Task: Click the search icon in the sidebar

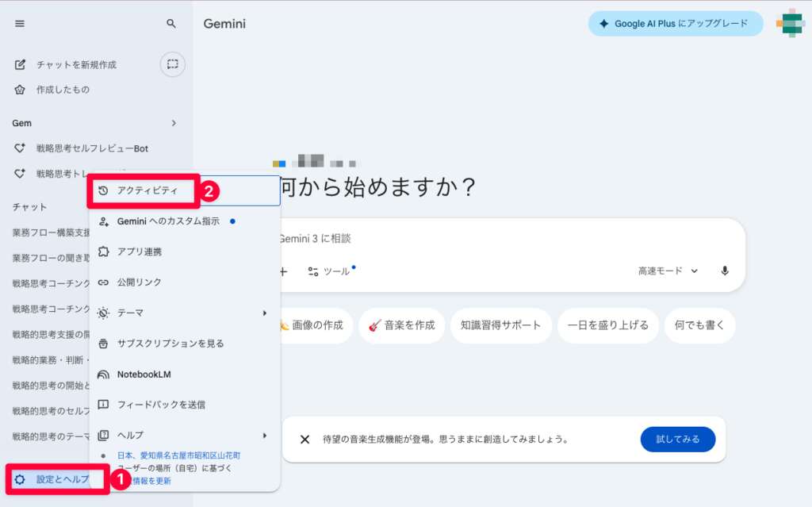Action: (170, 23)
